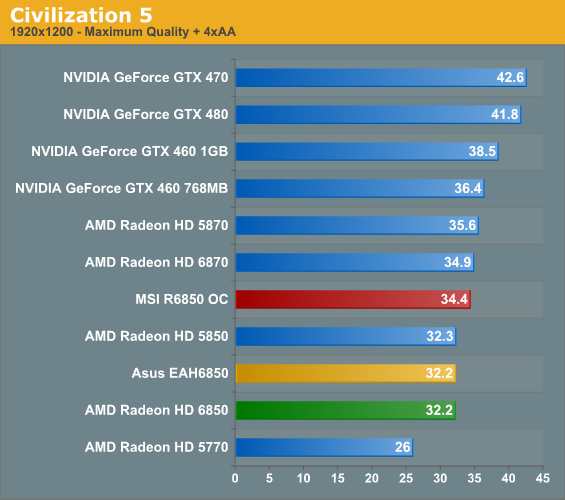Viewport: 565px width, 500px height.
Task: Select the 'NVIDIA GeForce GTX 470' label
Action: click(x=146, y=77)
